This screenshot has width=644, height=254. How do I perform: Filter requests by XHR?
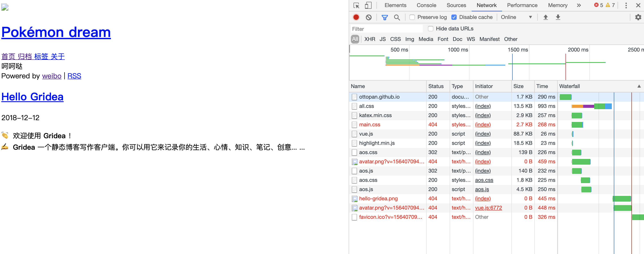pyautogui.click(x=370, y=39)
